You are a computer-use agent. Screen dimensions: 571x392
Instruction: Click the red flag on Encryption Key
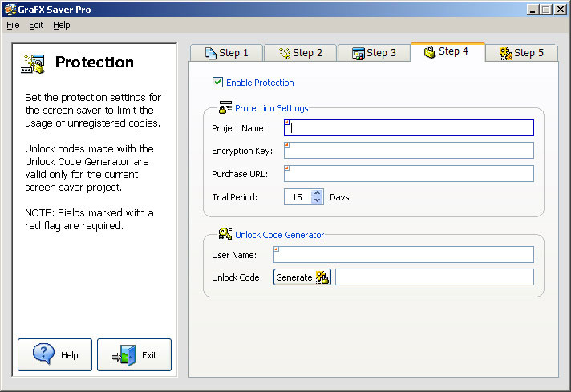point(287,145)
